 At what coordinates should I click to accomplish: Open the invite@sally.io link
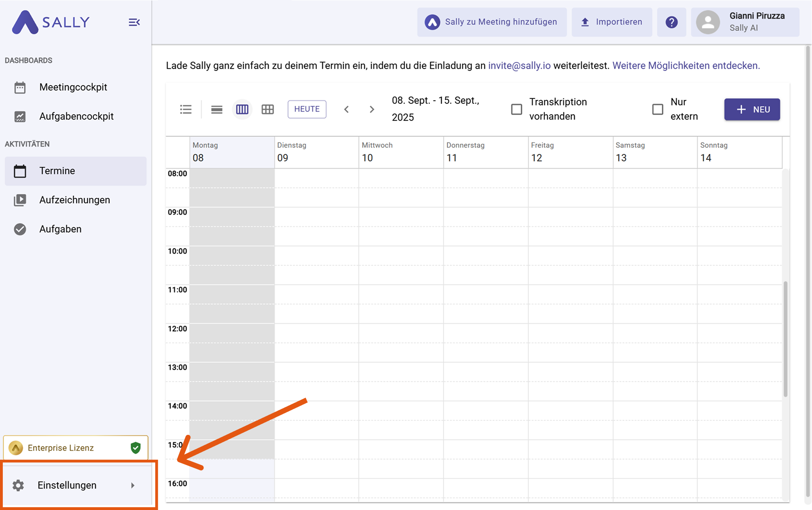point(519,66)
